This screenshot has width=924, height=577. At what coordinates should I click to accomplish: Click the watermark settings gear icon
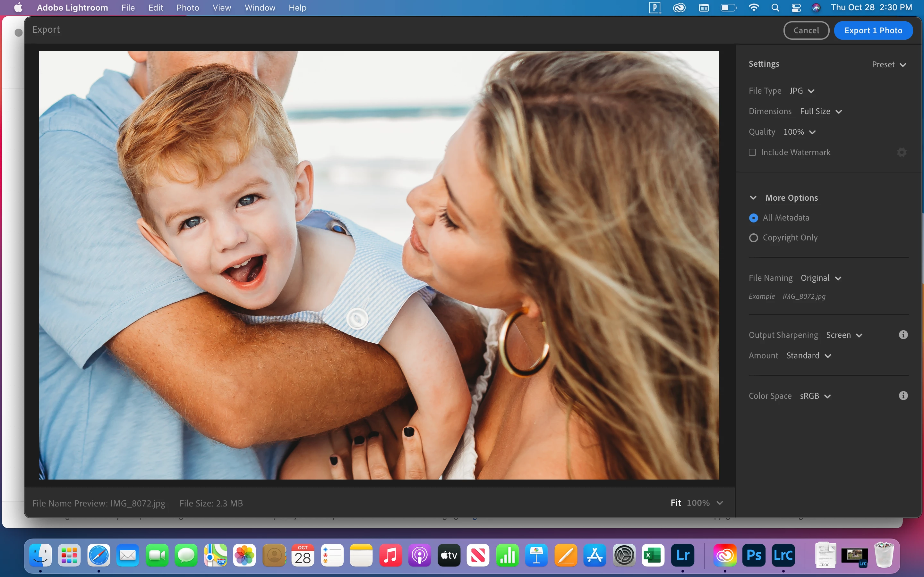pyautogui.click(x=902, y=152)
